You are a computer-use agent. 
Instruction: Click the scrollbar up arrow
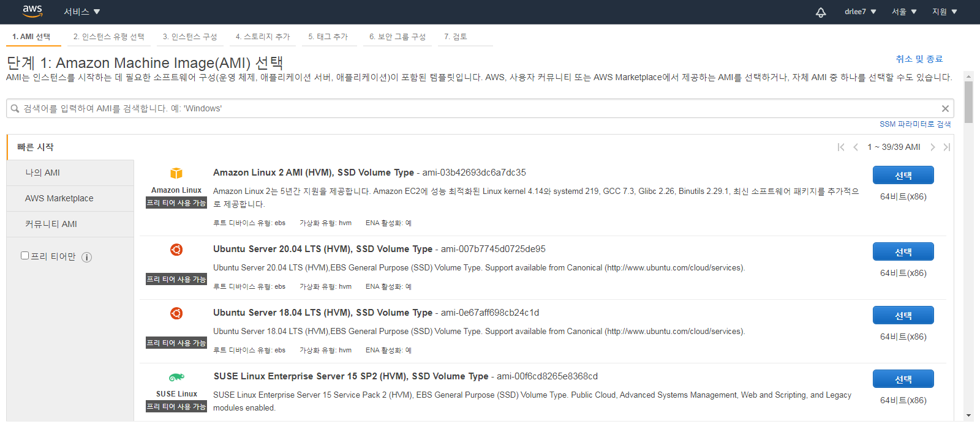click(968, 76)
